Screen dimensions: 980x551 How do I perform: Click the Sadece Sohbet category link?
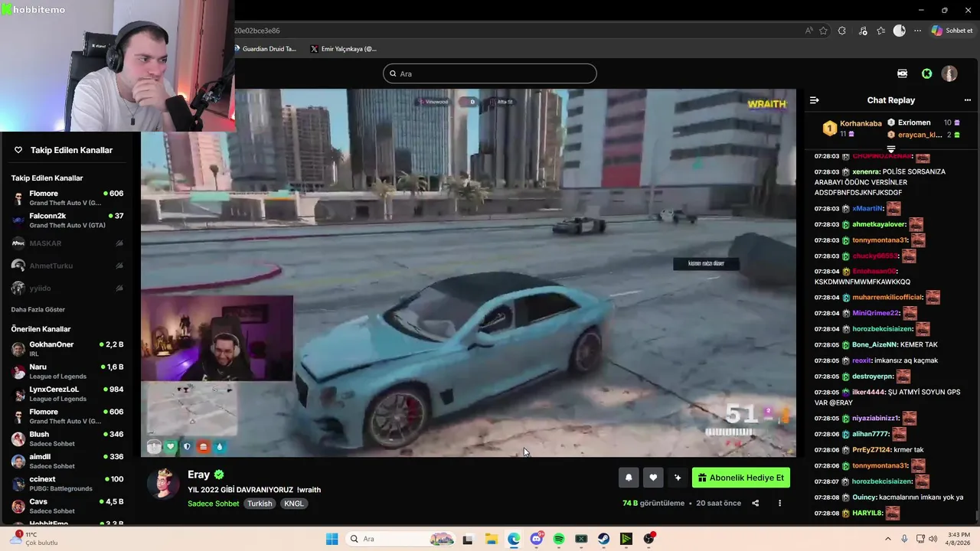tap(214, 504)
